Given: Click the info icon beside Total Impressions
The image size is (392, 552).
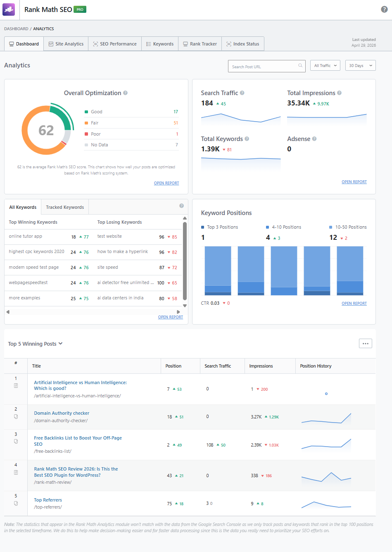Looking at the screenshot, I should [x=339, y=93].
